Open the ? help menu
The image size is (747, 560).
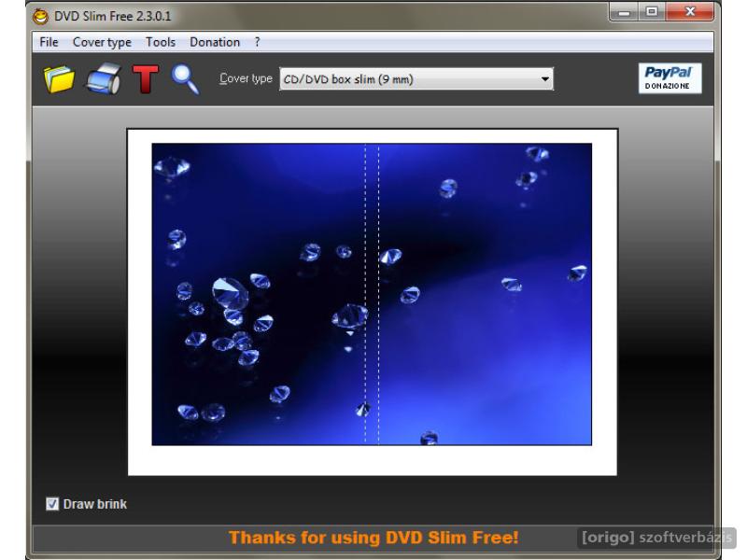258,42
